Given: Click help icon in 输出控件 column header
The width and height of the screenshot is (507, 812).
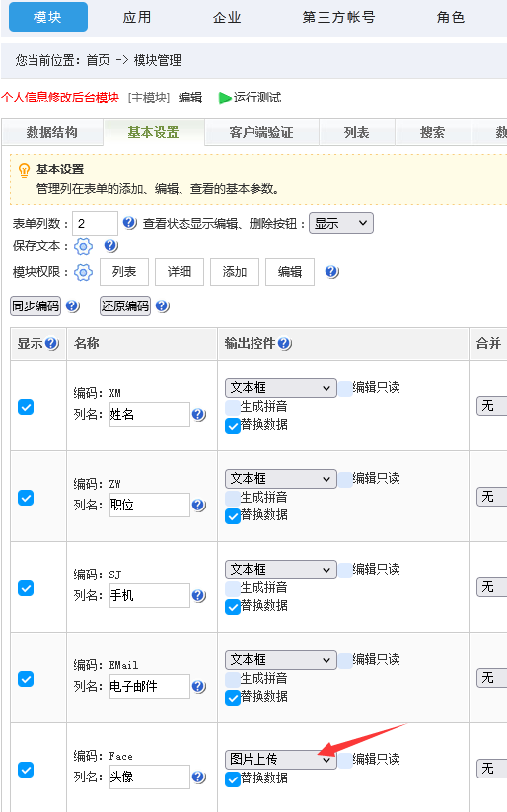Looking at the screenshot, I should 285,343.
